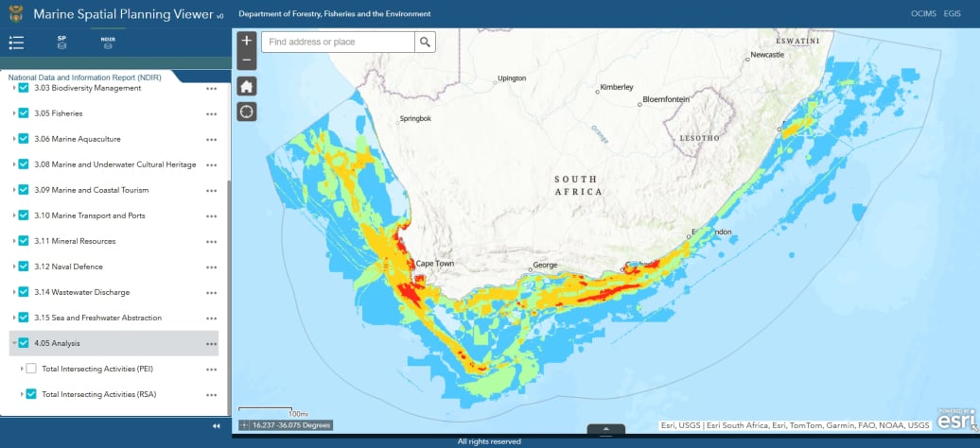
Task: Expand Total Intersecting Activities (RSA) sublayer
Action: point(22,394)
